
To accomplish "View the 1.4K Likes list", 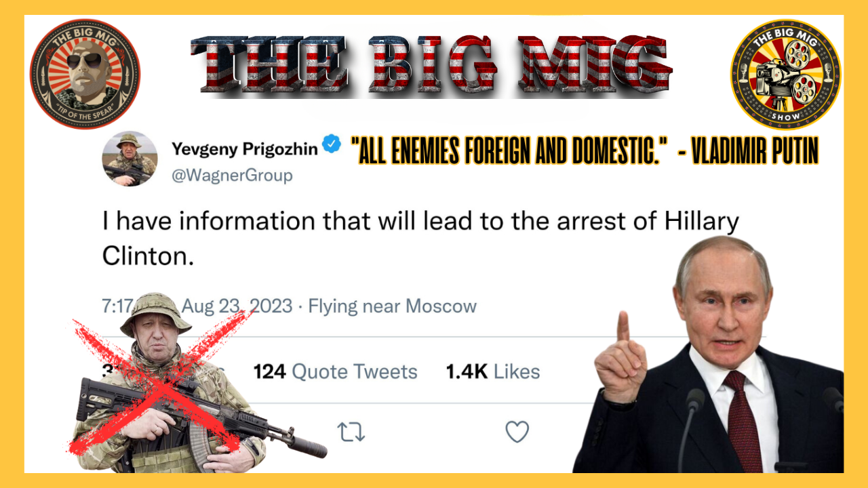I will click(x=492, y=371).
